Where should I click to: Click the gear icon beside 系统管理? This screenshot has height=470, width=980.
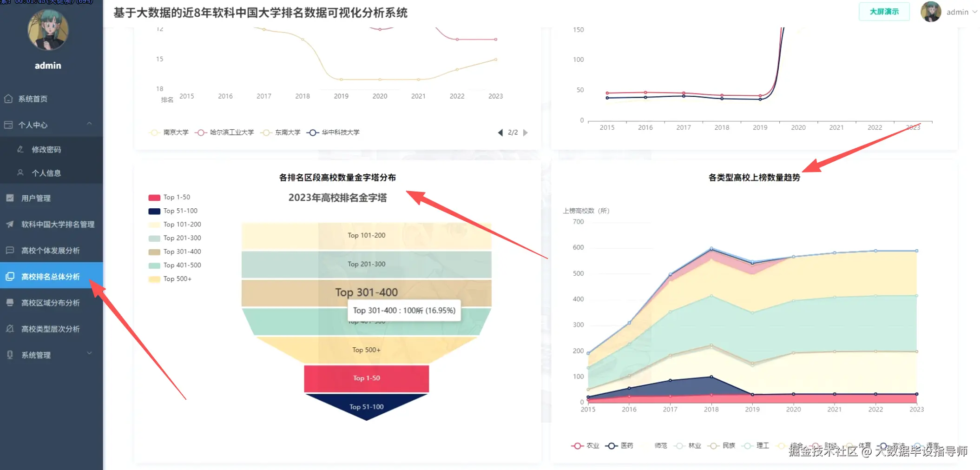coord(10,355)
